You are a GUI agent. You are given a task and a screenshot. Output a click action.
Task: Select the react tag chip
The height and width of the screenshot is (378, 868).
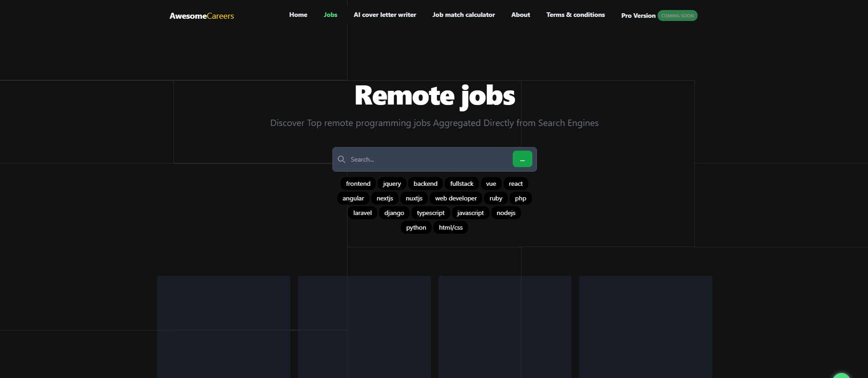click(516, 184)
